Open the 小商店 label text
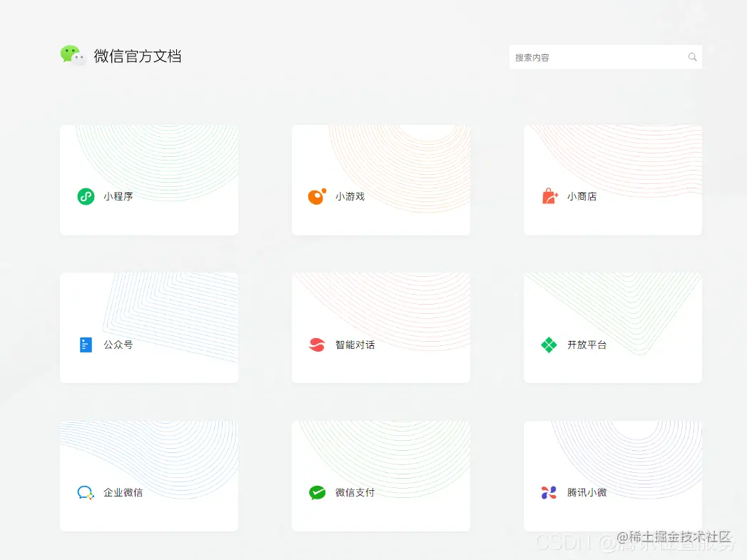747x560 pixels. (x=581, y=196)
